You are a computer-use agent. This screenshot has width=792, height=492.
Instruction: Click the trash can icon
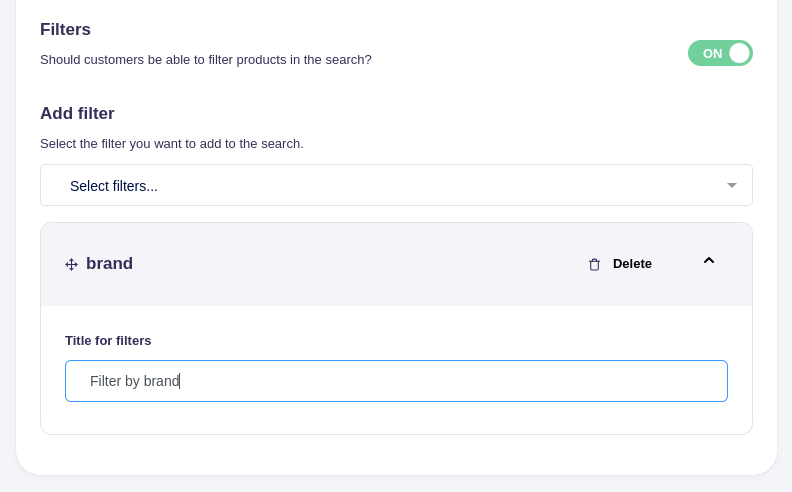point(594,264)
